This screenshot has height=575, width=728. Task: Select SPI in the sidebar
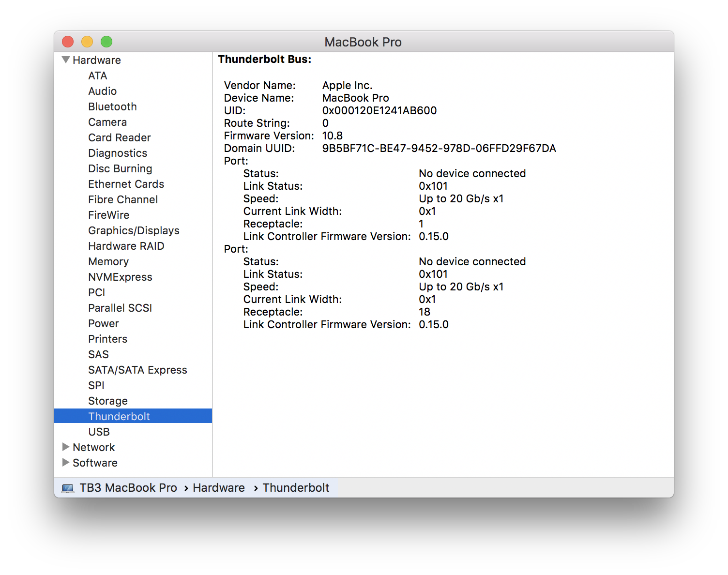point(96,385)
